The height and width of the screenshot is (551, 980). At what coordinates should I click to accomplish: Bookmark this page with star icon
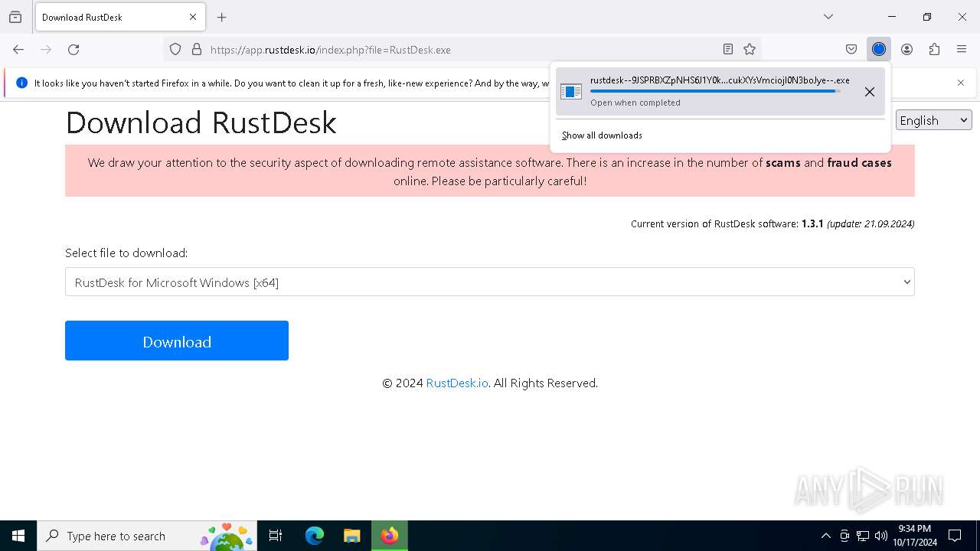click(x=750, y=50)
